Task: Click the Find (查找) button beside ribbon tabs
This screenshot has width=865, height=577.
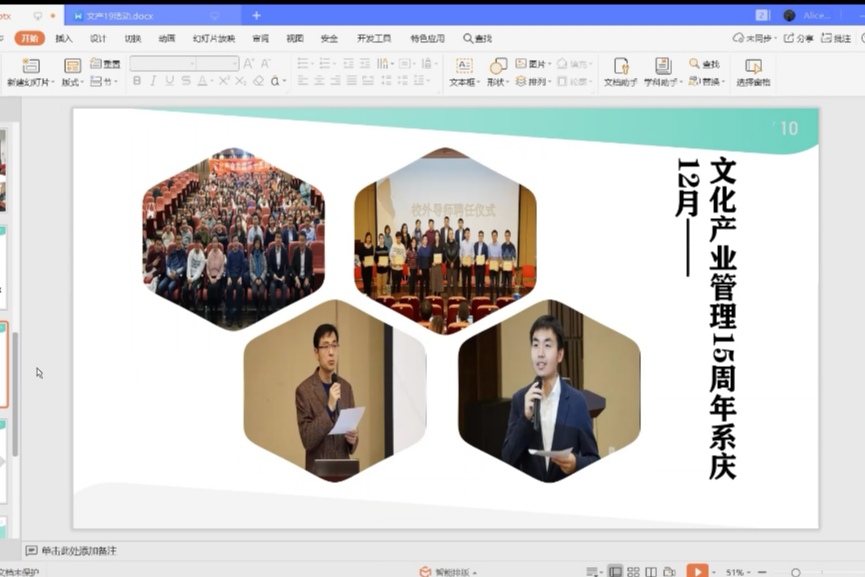Action: (x=477, y=38)
